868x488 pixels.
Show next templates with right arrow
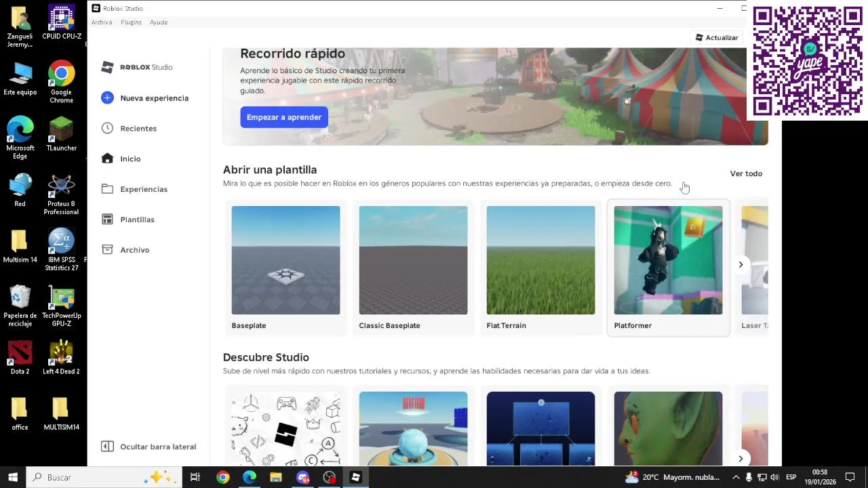coord(741,264)
